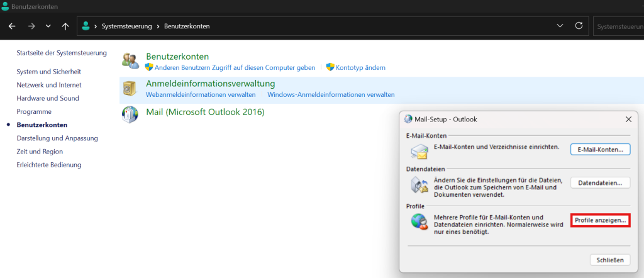The height and width of the screenshot is (278, 644).
Task: Open recent locations chevron next to forward arrow
Action: coord(48,26)
